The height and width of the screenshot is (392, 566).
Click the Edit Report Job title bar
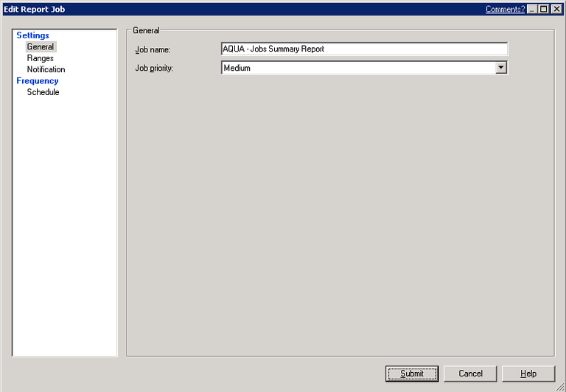tap(221, 9)
